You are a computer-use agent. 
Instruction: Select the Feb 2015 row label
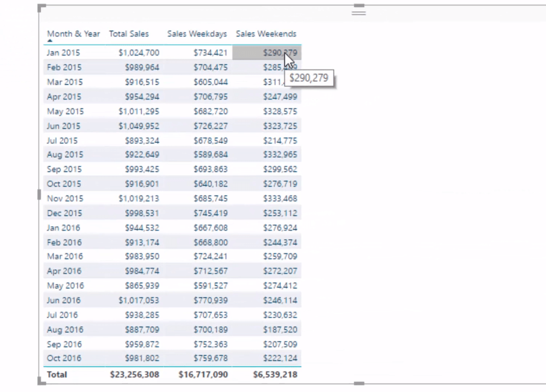tap(64, 67)
